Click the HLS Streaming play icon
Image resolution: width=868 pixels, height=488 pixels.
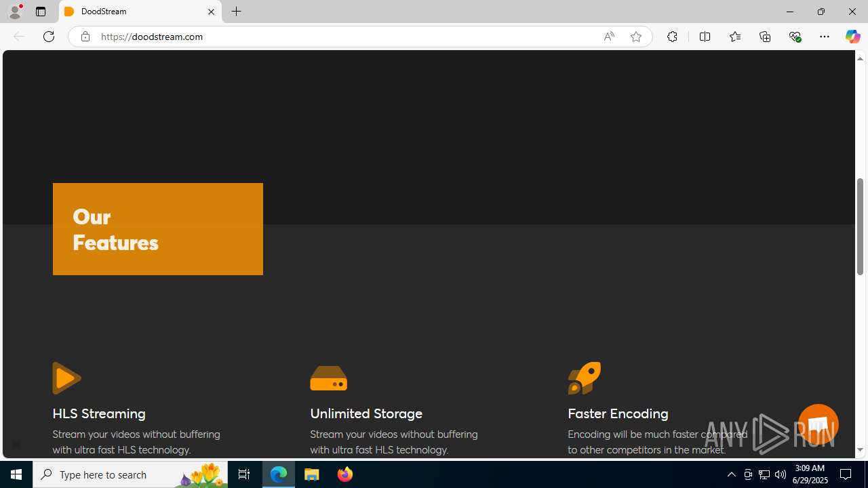tap(66, 378)
